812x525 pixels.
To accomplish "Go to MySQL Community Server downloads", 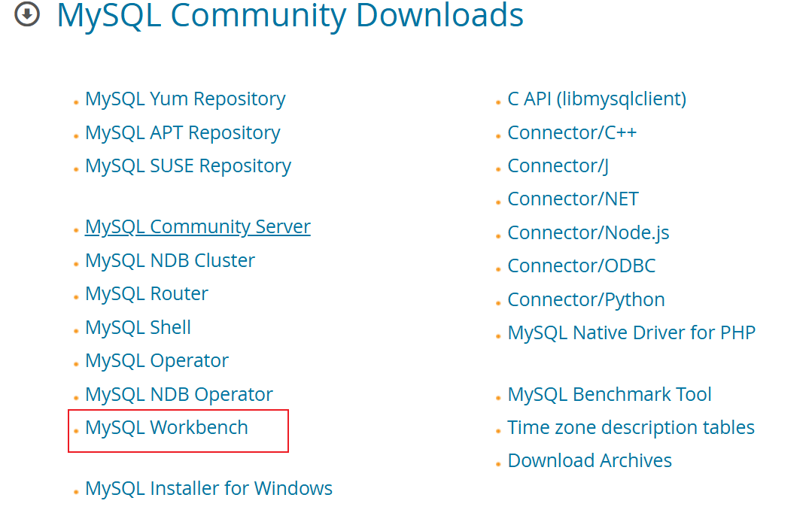I will (x=198, y=227).
